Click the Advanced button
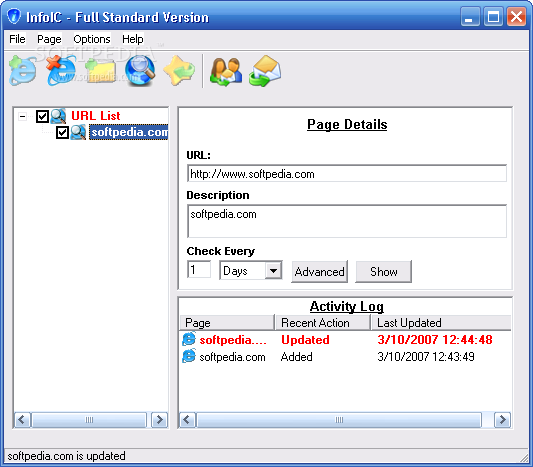Screen dimensions: 533x467 320,272
